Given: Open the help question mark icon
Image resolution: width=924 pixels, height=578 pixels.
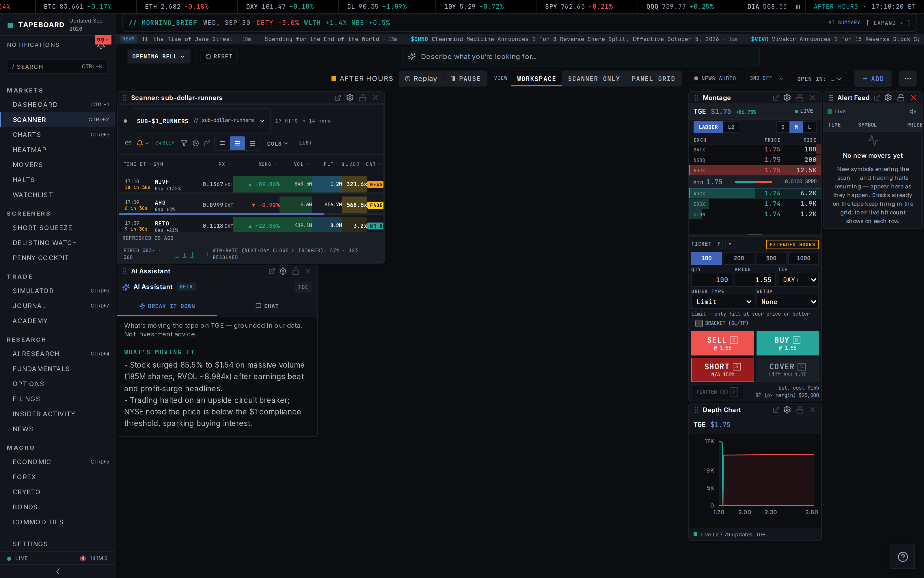Looking at the screenshot, I should 903,557.
